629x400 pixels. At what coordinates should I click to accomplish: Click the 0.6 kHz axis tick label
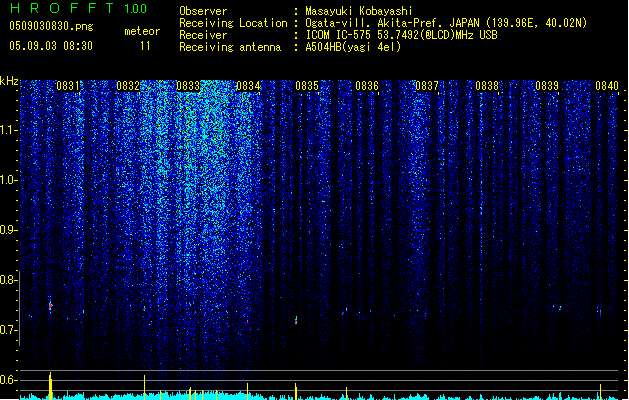[x=8, y=380]
